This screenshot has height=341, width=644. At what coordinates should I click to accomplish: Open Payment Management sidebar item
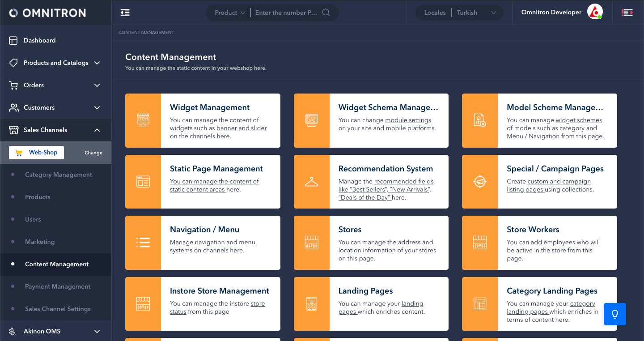(x=58, y=286)
